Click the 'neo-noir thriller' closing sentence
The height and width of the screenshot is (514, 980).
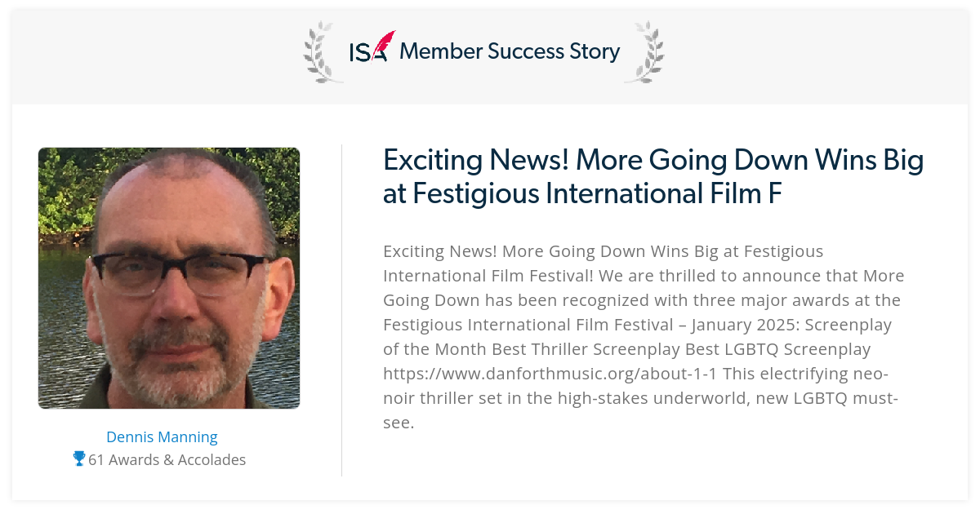[641, 398]
